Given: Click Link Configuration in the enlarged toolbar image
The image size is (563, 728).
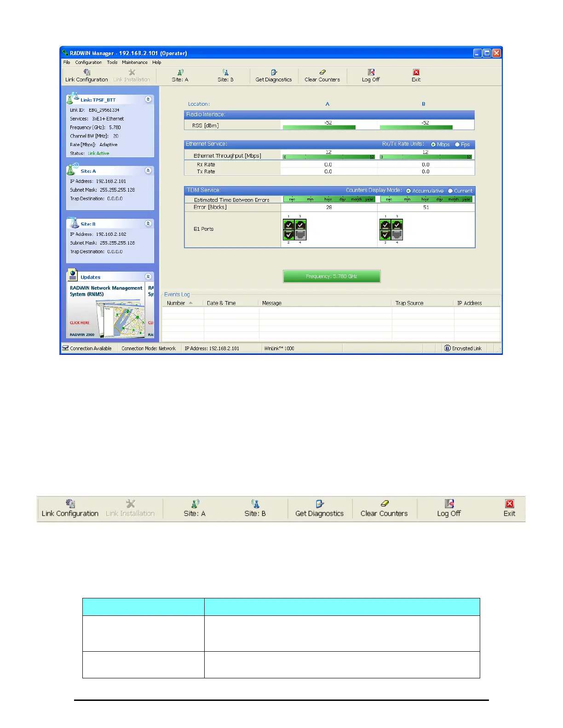Looking at the screenshot, I should tap(70, 509).
